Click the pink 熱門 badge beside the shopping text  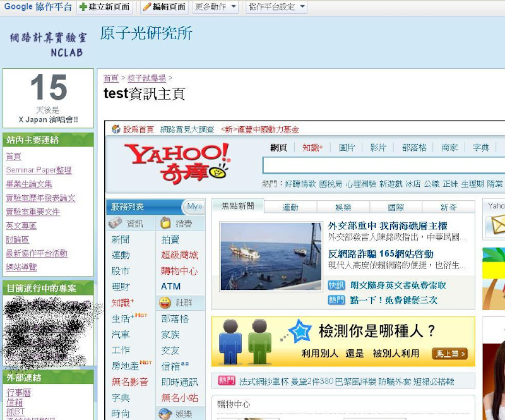227,381
